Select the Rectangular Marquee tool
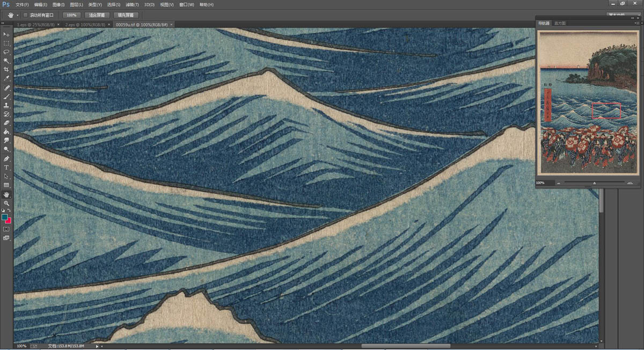This screenshot has width=644, height=350. pyautogui.click(x=6, y=43)
